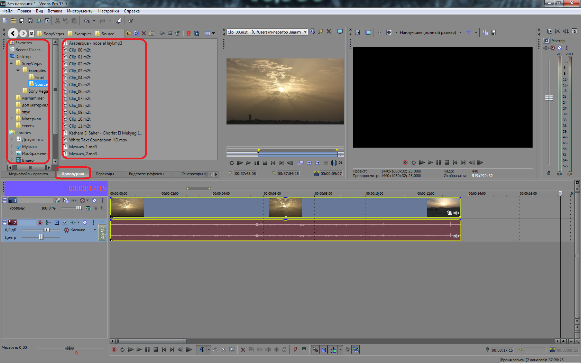Click the red Delete X in the timeline toolbar

pyautogui.click(x=243, y=349)
